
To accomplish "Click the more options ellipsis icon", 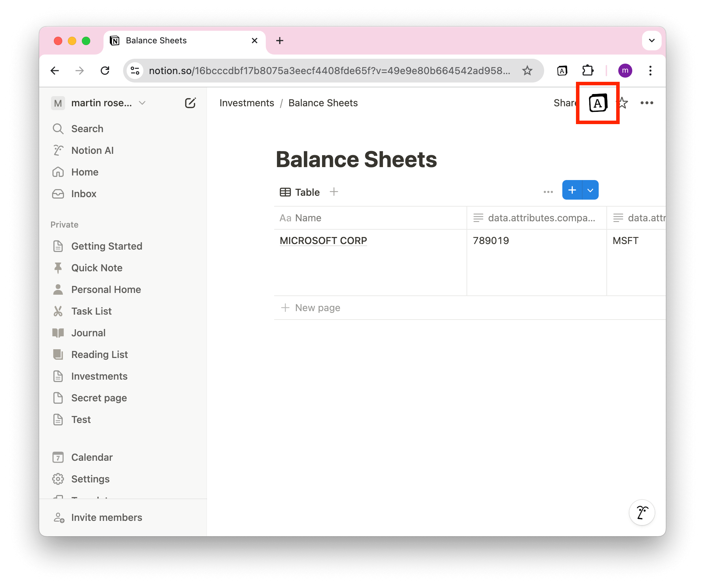I will [x=647, y=103].
